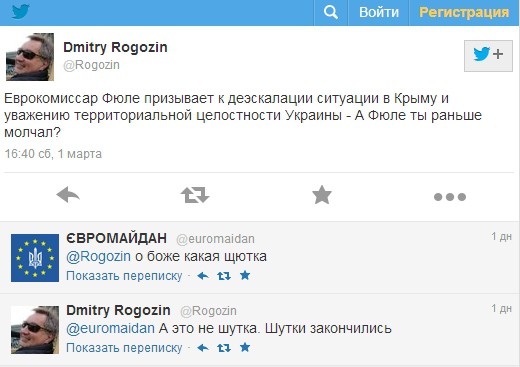
Task: Click the @euromaidan mention in Rogozin's reply
Action: point(110,329)
